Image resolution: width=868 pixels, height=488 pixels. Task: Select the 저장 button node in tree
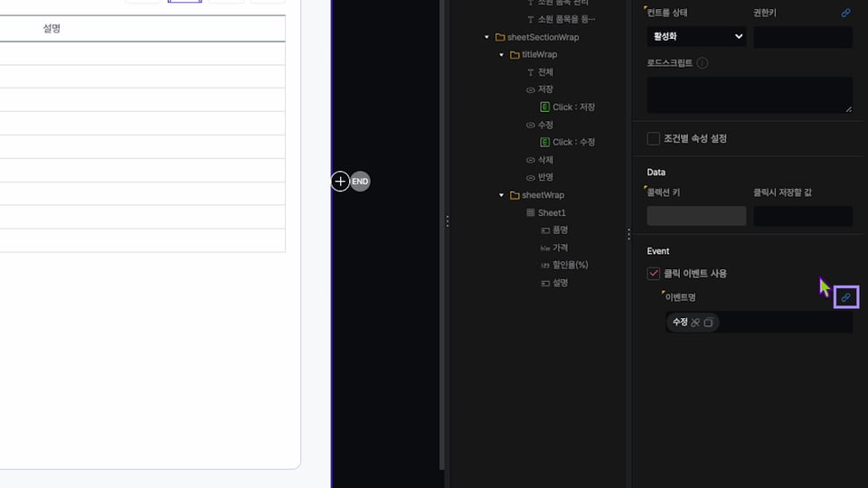[x=545, y=89]
